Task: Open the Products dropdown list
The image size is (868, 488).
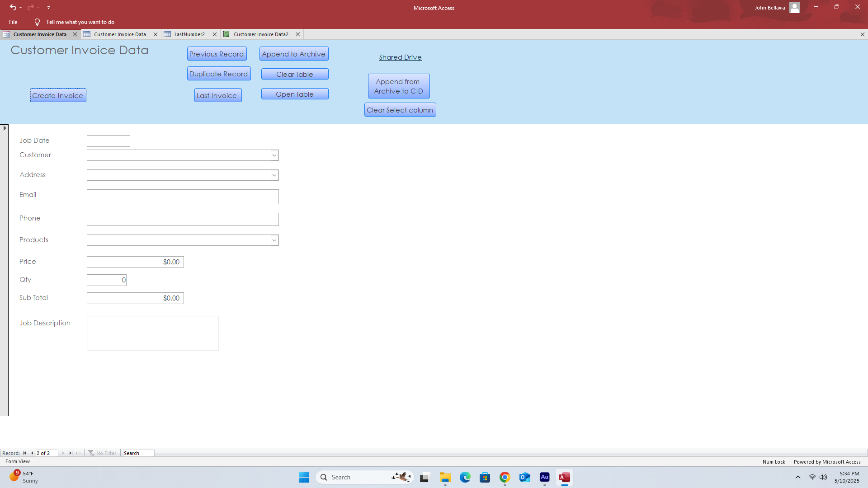Action: (274, 240)
